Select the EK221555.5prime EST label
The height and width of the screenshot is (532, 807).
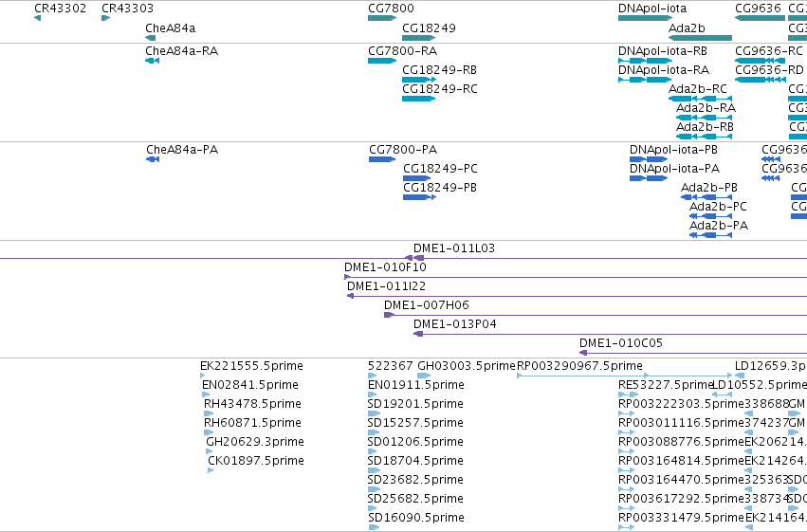tap(251, 366)
